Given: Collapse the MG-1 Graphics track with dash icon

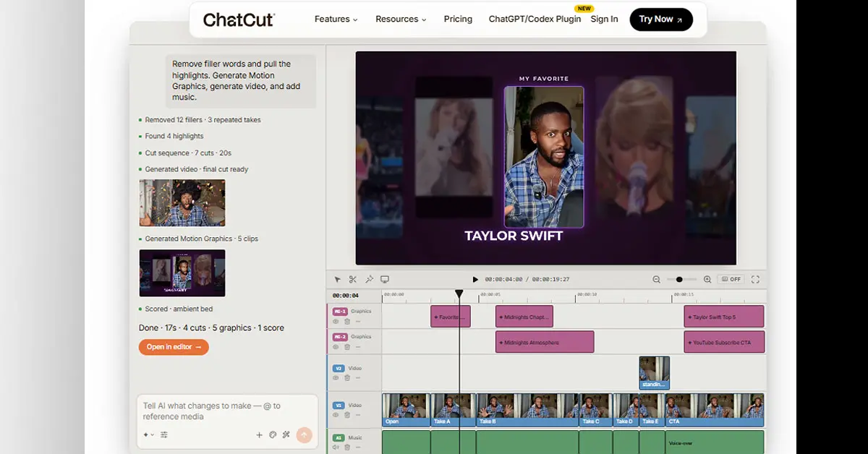Looking at the screenshot, I should click(x=358, y=321).
